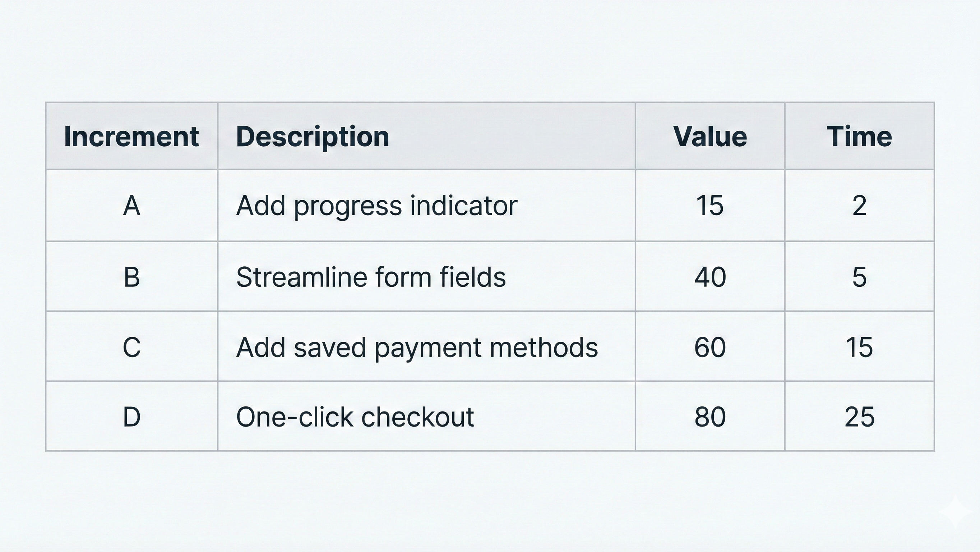Select the 'Add saved payment methods' cell
980x552 pixels.
point(417,347)
